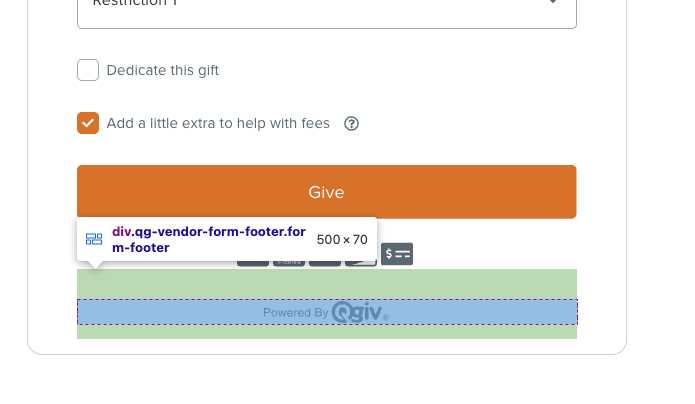Select the eCheck payment icon
695x404 pixels.
tap(397, 254)
